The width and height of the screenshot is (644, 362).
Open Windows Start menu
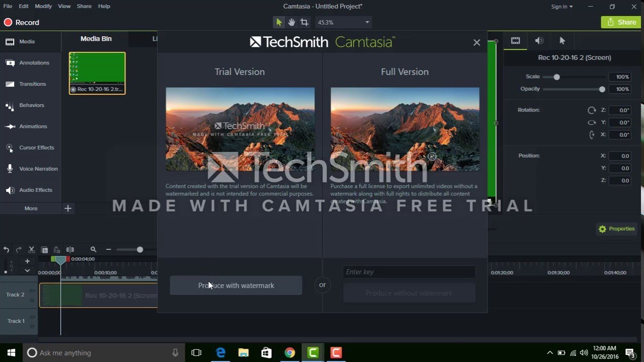tap(11, 352)
